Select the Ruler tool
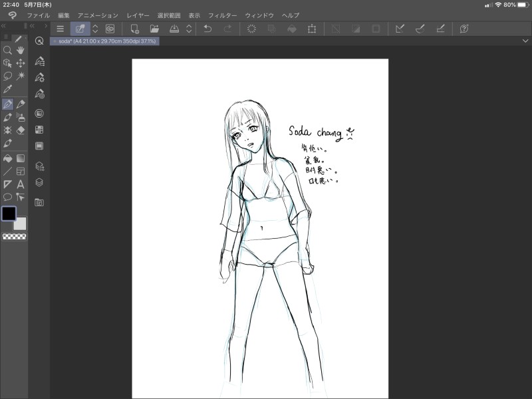This screenshot has width=532, height=399. 7,184
